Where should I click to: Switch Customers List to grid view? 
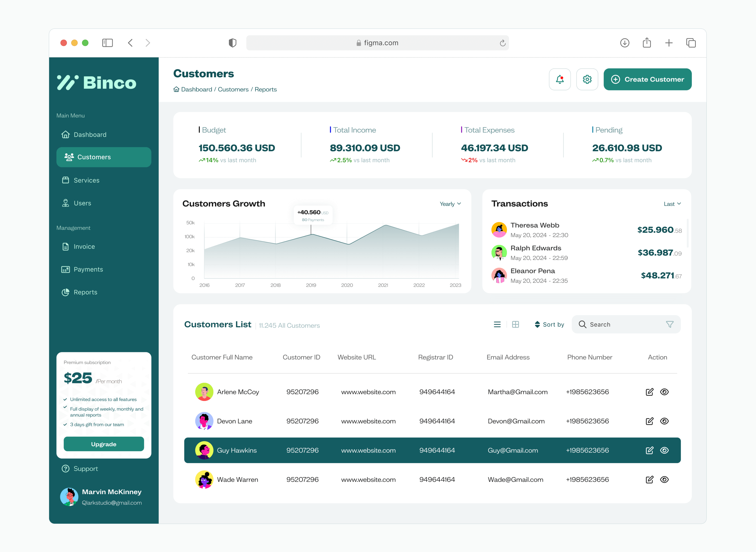[515, 324]
